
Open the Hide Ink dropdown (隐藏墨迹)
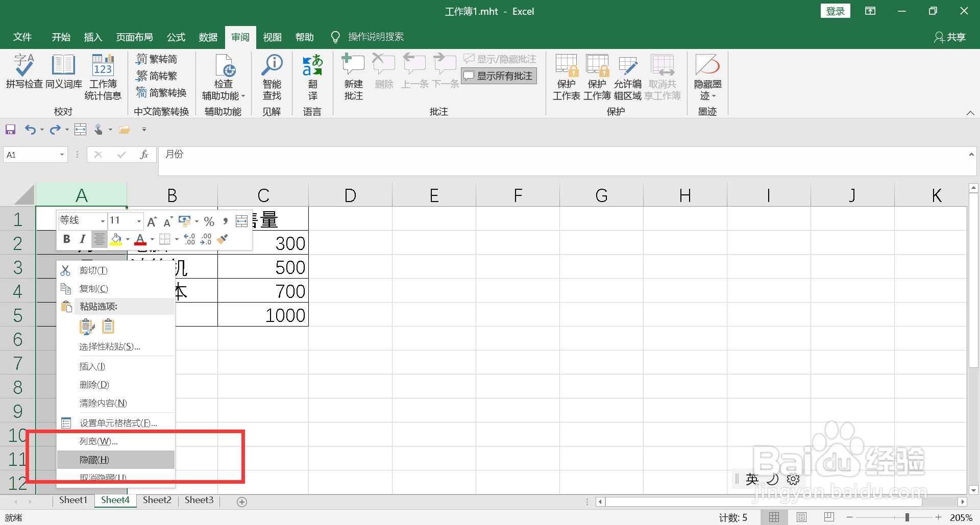(x=707, y=77)
